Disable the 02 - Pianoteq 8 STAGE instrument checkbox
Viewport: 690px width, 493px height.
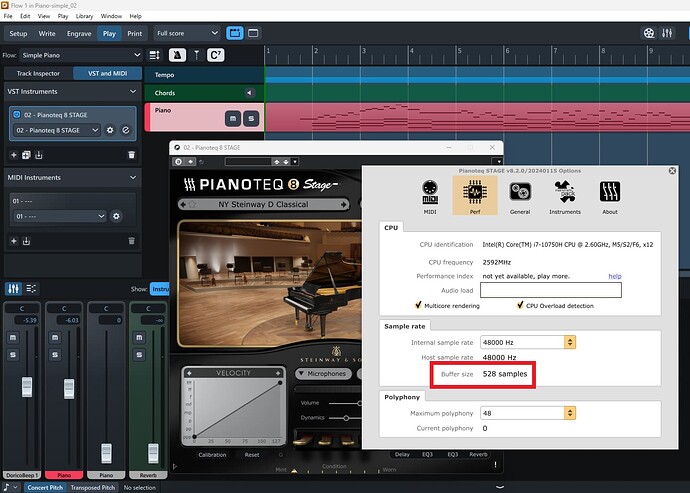[17, 114]
